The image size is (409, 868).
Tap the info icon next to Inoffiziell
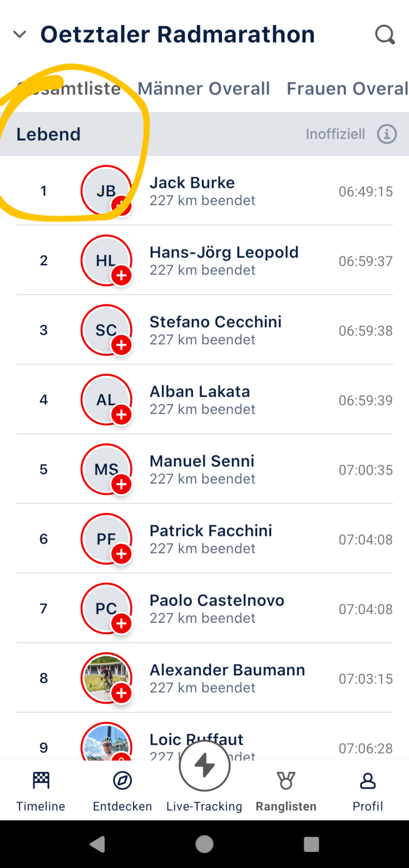(x=387, y=134)
